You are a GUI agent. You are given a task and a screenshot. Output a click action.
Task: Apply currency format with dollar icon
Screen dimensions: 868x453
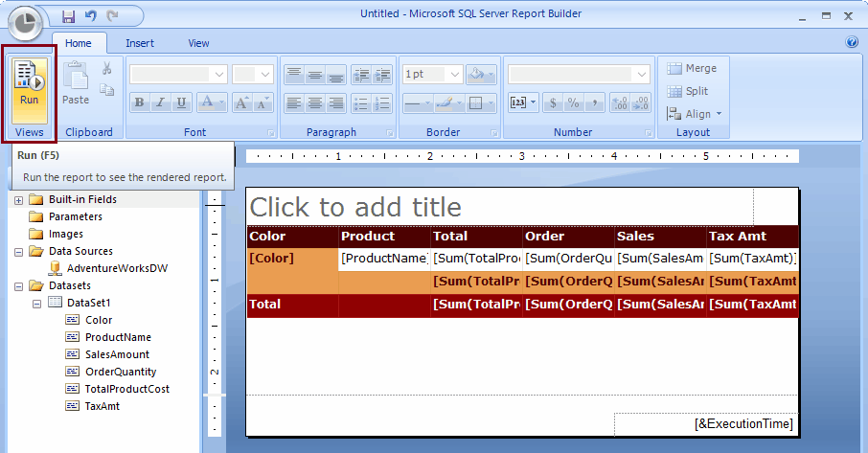(x=553, y=102)
